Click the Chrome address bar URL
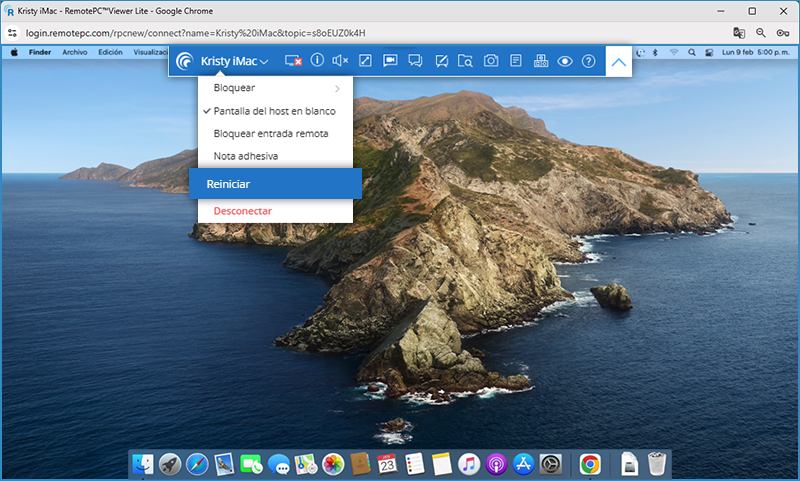The height and width of the screenshot is (481, 800). (195, 33)
